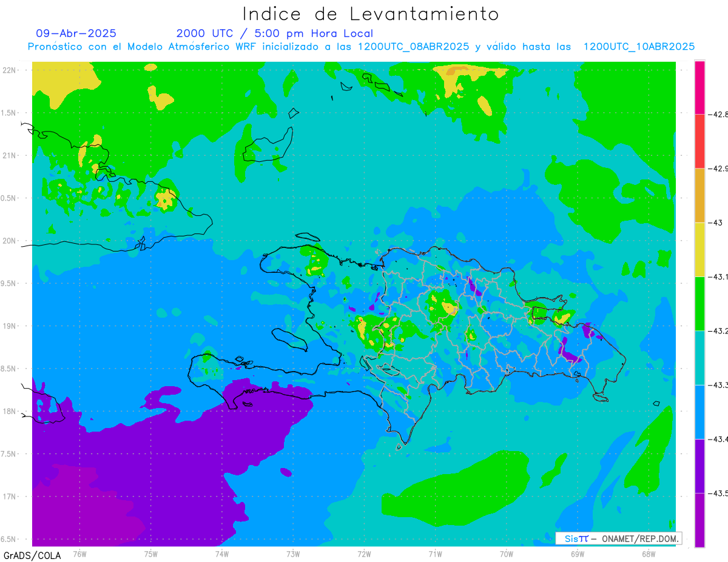Screen dimensions: 728x562
Task: Click the '73W' longitude label
Action: coord(293,554)
